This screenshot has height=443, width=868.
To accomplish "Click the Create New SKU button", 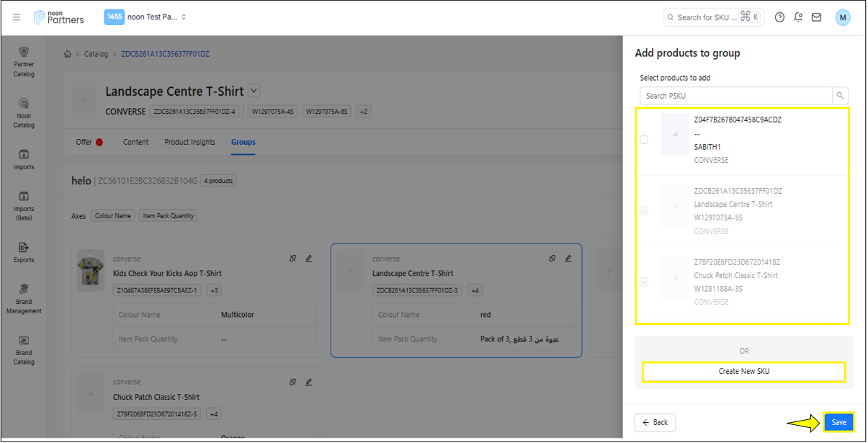I will pos(743,372).
